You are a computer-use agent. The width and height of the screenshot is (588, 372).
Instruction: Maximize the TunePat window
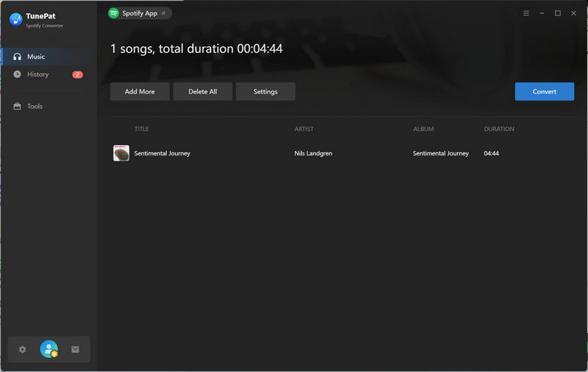click(x=558, y=13)
